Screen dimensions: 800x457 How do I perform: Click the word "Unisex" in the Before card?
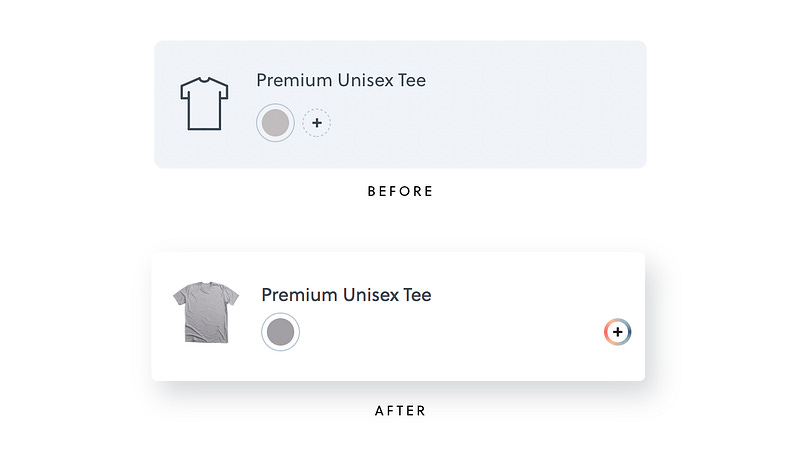(x=365, y=80)
